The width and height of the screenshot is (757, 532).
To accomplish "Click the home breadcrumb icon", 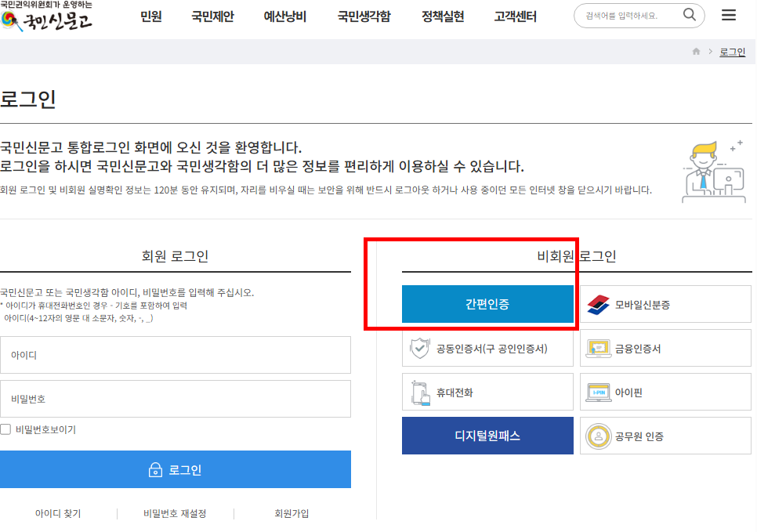I will (695, 51).
